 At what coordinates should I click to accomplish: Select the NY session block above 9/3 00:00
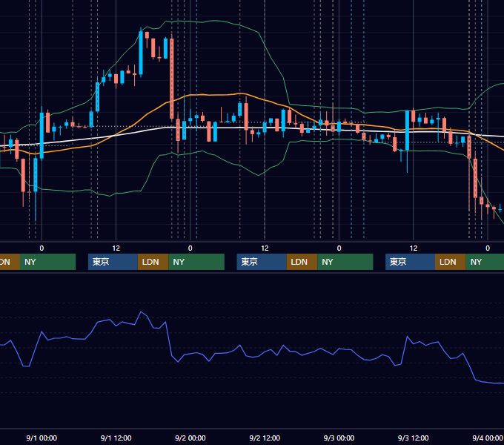[x=345, y=262]
